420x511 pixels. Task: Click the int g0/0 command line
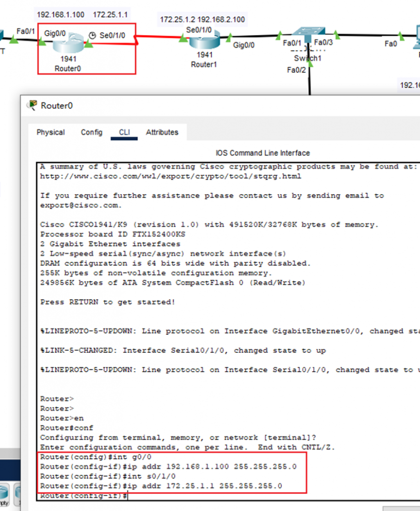pos(96,457)
